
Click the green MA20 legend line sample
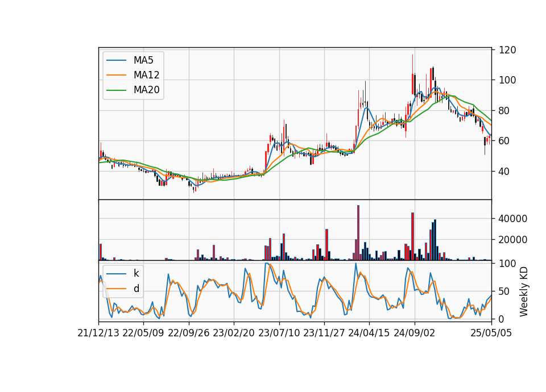pos(116,90)
